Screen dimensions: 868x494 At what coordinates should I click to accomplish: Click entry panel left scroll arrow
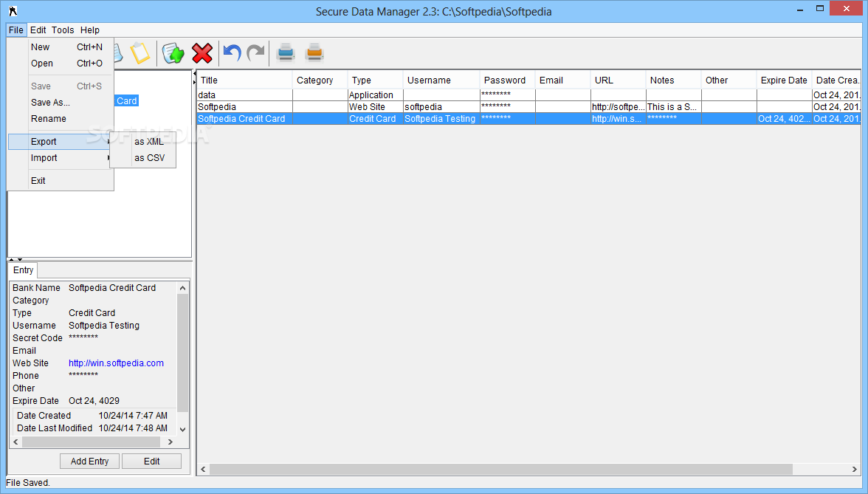click(x=15, y=442)
